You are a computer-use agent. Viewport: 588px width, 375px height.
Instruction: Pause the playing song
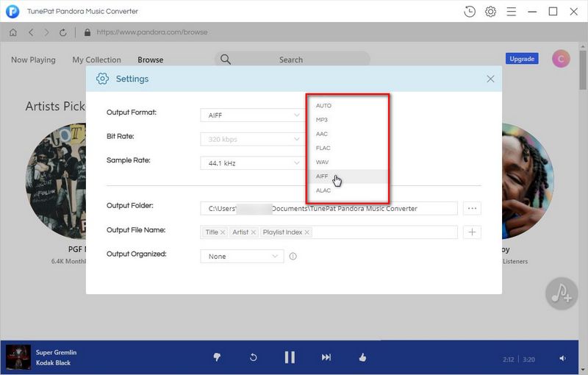point(290,357)
